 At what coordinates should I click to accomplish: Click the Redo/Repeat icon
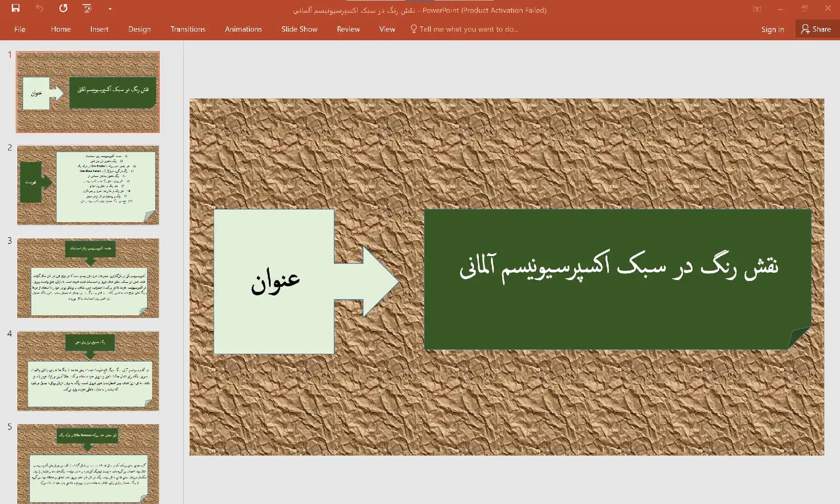[x=63, y=8]
